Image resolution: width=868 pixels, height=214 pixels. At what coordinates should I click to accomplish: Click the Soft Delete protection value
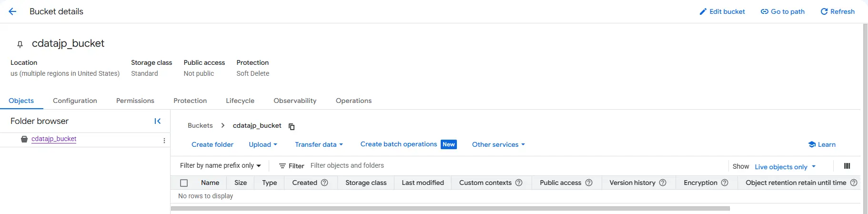[x=253, y=73]
